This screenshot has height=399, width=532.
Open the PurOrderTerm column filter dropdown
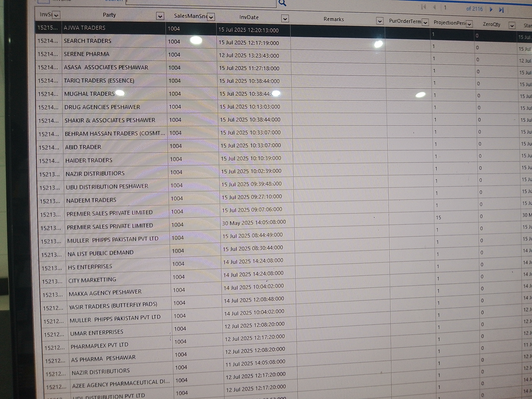(425, 23)
